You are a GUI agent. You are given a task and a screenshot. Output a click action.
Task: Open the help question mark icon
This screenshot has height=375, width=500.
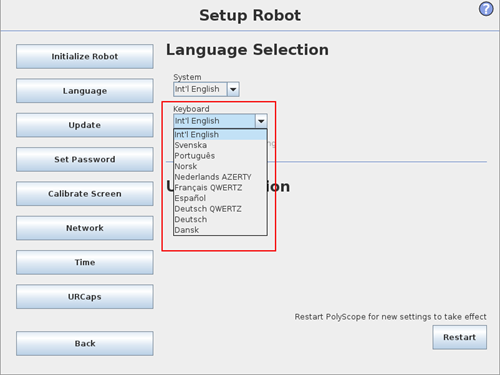click(x=486, y=9)
